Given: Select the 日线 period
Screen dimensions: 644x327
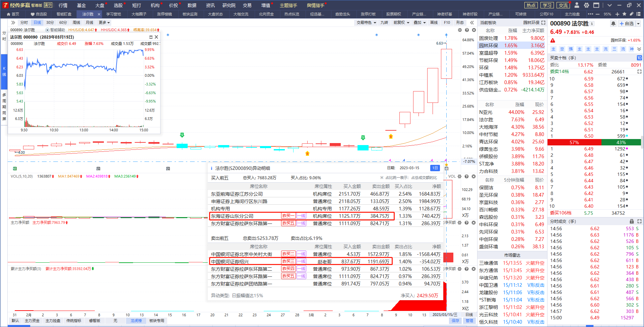Looking at the screenshot, I should 37,22.
